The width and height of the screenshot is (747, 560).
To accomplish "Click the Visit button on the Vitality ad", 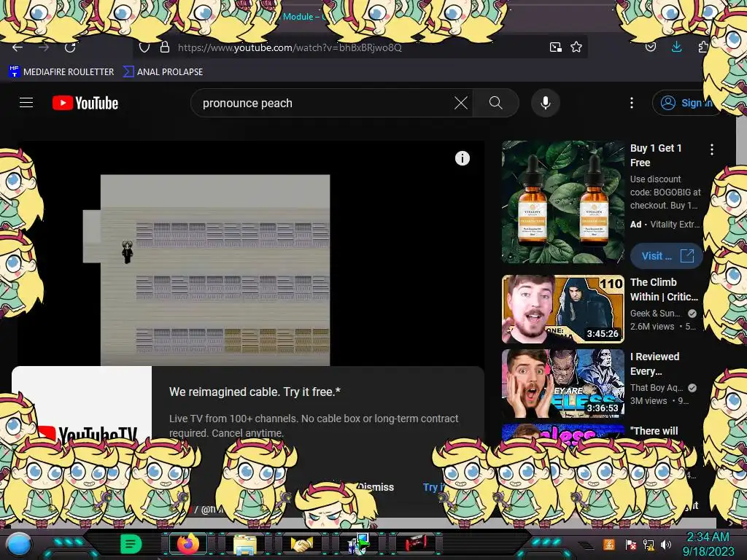I will tap(667, 256).
